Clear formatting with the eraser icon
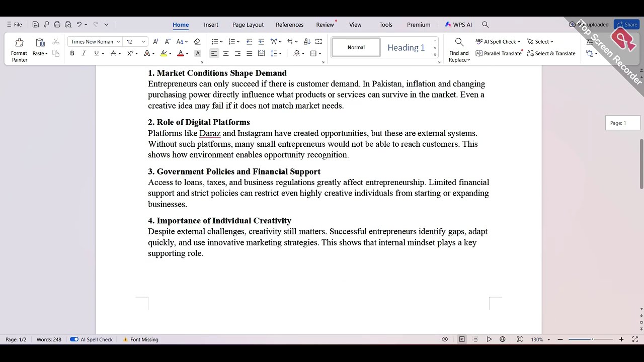Screen dimensions: 644x362 click(x=197, y=42)
